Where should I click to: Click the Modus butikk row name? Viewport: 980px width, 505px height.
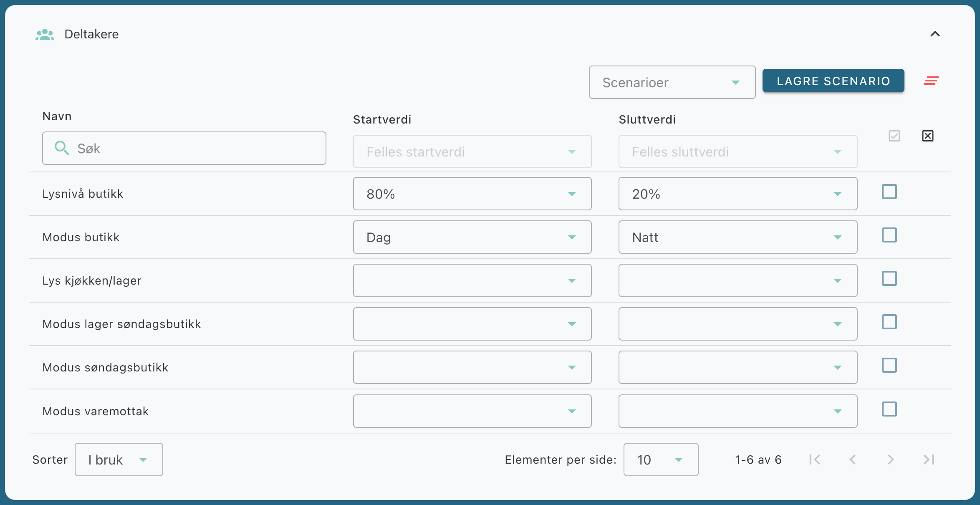pyautogui.click(x=81, y=237)
